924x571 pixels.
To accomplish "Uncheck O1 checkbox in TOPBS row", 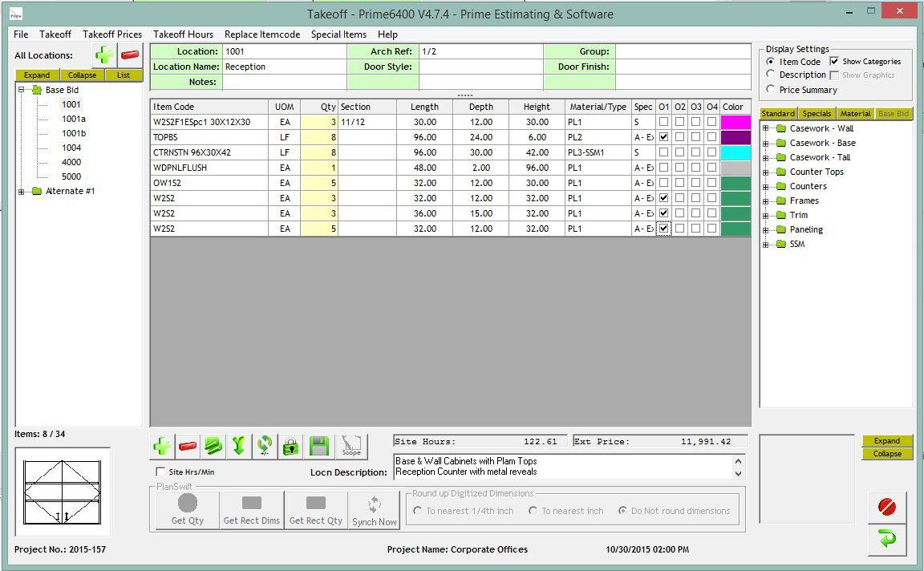I will click(663, 136).
